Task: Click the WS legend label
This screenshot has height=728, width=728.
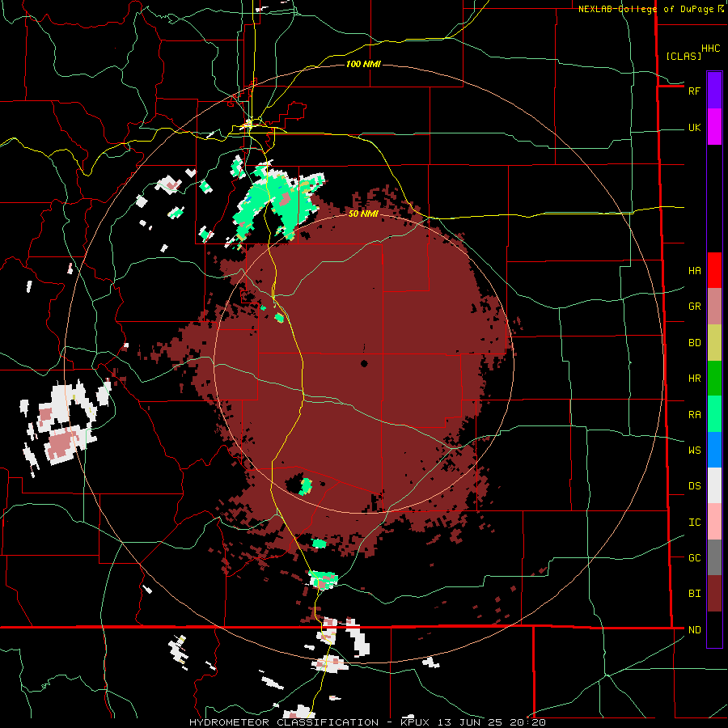Action: pos(694,451)
